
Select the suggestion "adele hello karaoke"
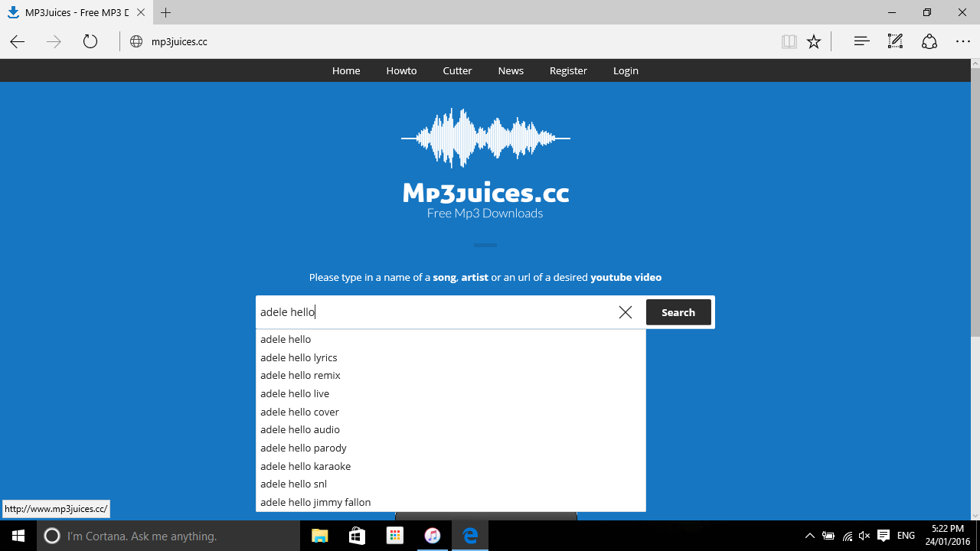(451, 466)
